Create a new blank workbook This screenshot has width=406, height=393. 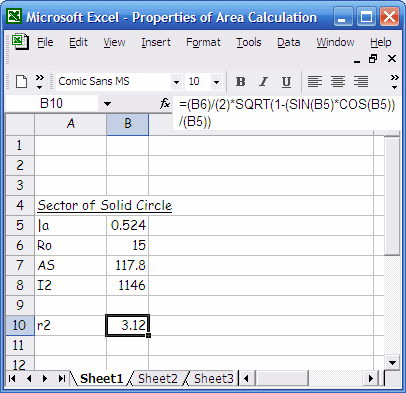(22, 82)
